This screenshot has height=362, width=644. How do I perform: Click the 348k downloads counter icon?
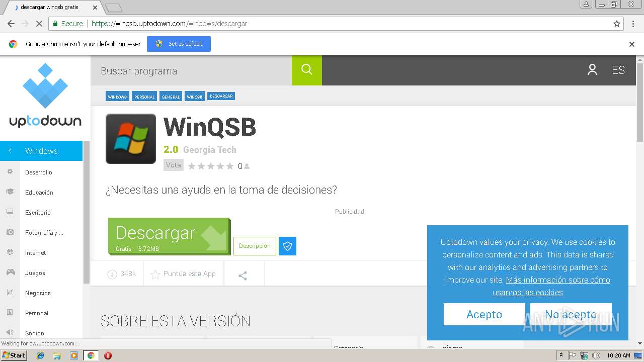112,274
